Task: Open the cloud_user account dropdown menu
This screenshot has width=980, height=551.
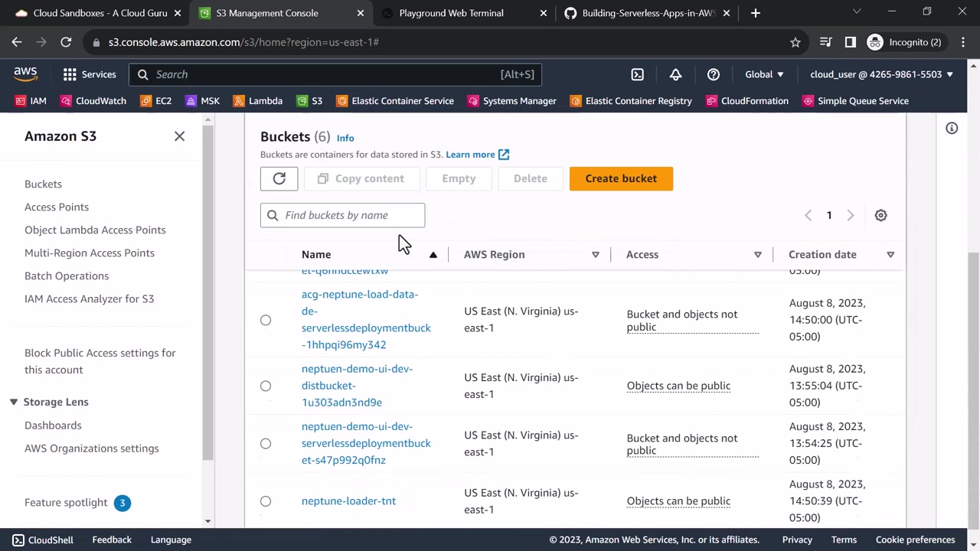Action: [x=881, y=74]
